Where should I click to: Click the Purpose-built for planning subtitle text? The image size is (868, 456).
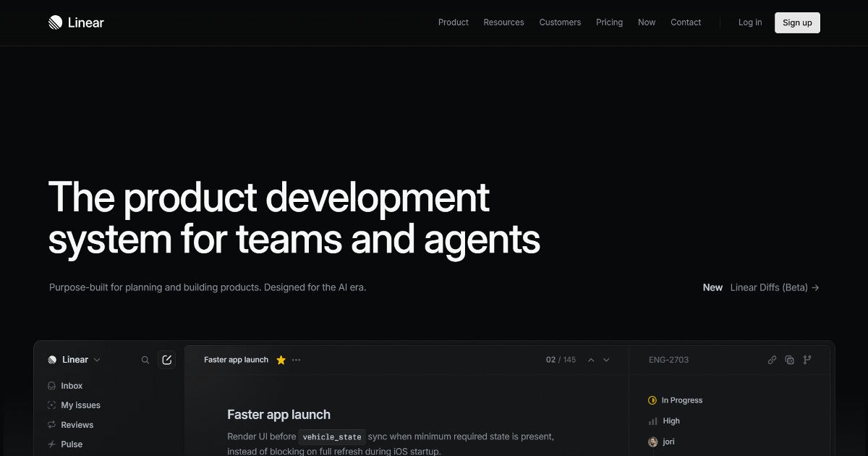(x=208, y=287)
